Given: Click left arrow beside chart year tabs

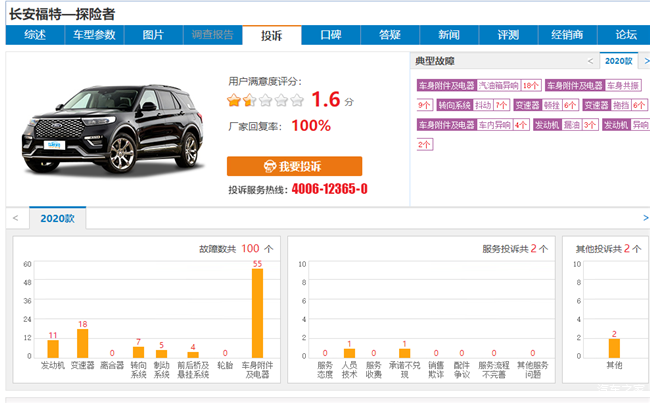Looking at the screenshot, I should (14, 217).
